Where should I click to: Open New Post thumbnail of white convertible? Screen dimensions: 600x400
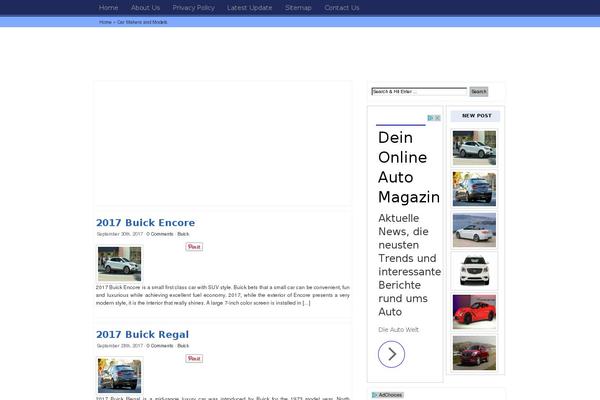coord(474,230)
